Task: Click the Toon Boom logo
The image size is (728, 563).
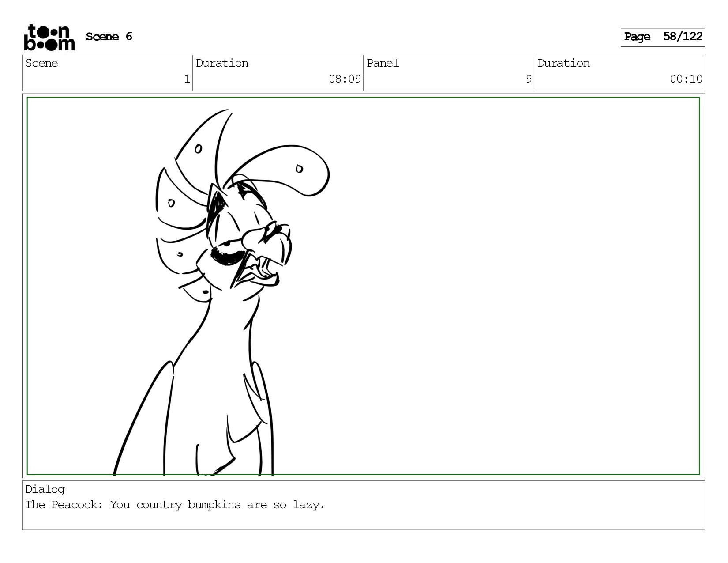Action: click(49, 38)
